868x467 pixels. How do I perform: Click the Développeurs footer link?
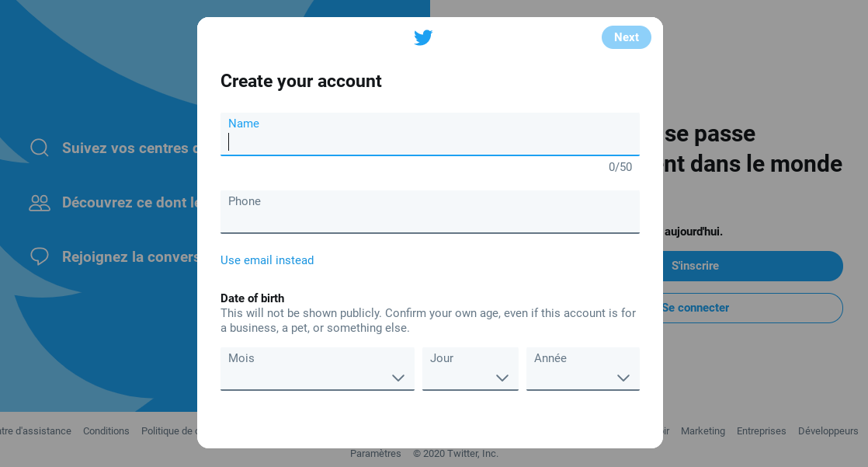pyautogui.click(x=828, y=430)
